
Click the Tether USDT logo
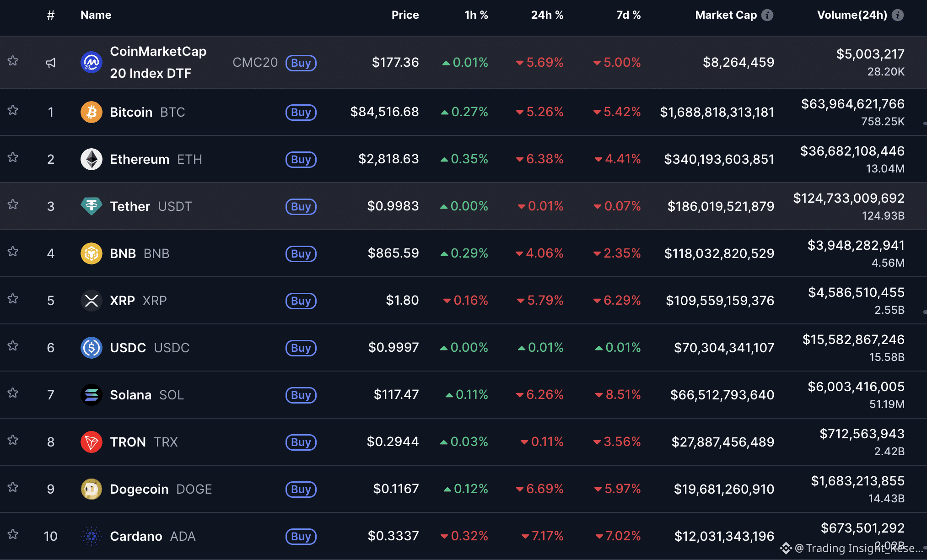click(91, 206)
